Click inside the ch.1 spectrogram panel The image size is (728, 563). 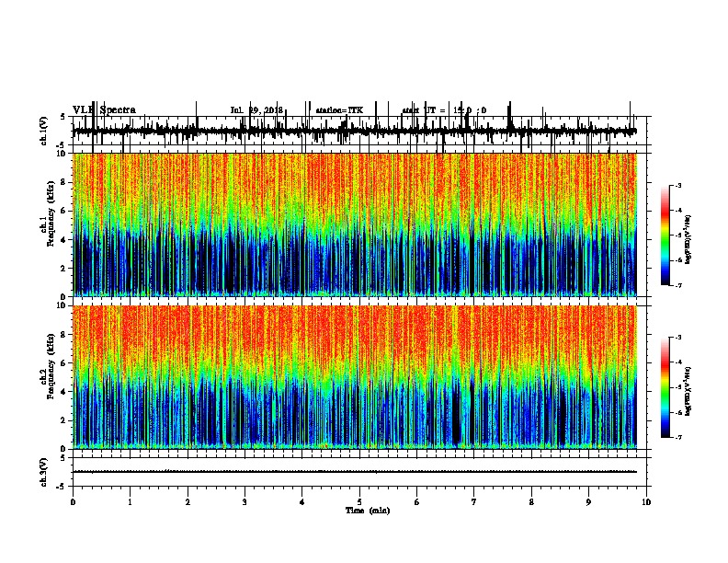coord(354,224)
